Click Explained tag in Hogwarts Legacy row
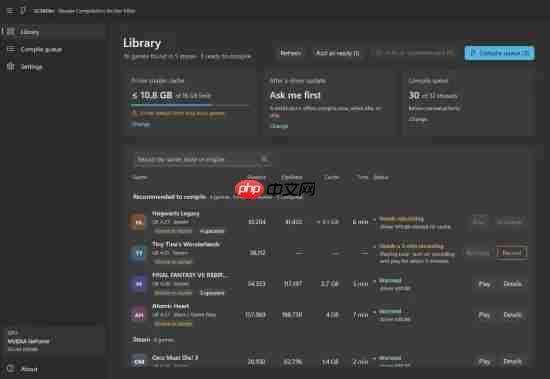 click(212, 231)
